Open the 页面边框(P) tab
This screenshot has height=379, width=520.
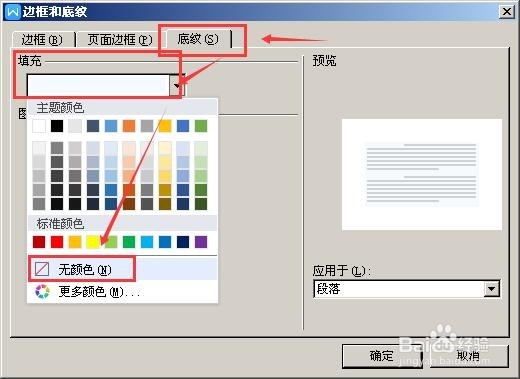tap(120, 40)
